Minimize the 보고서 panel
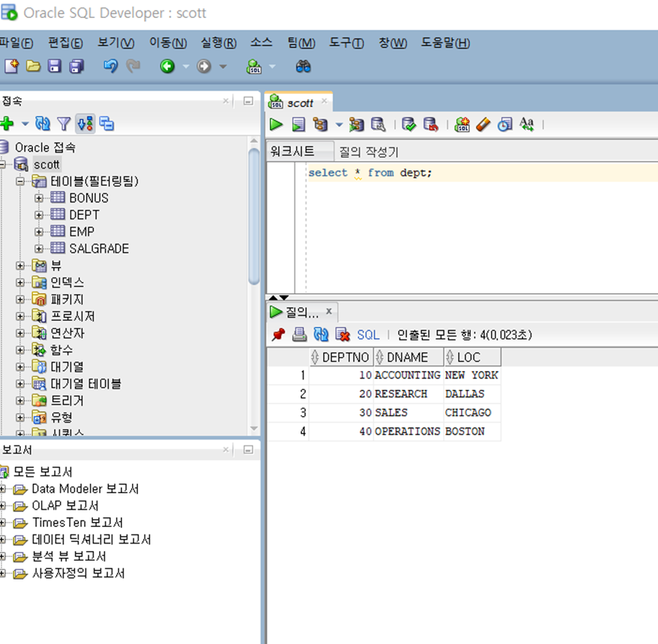658x644 pixels. pyautogui.click(x=248, y=450)
